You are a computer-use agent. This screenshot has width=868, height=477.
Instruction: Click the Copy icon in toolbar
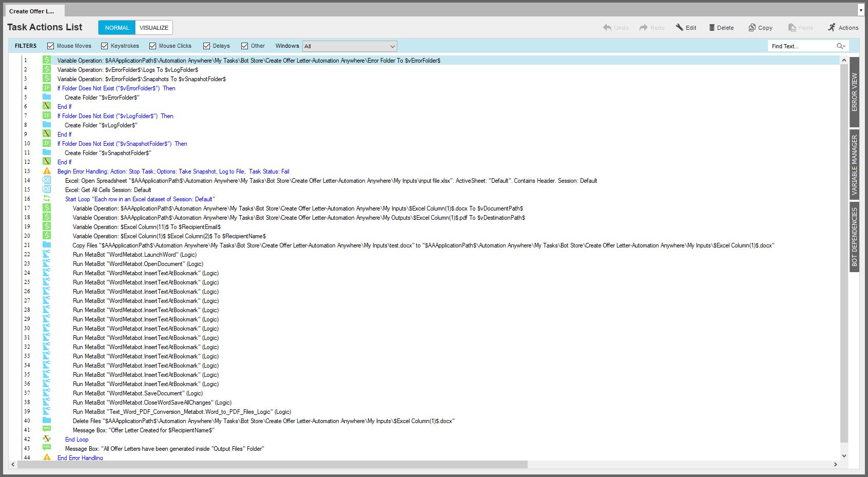[752, 28]
